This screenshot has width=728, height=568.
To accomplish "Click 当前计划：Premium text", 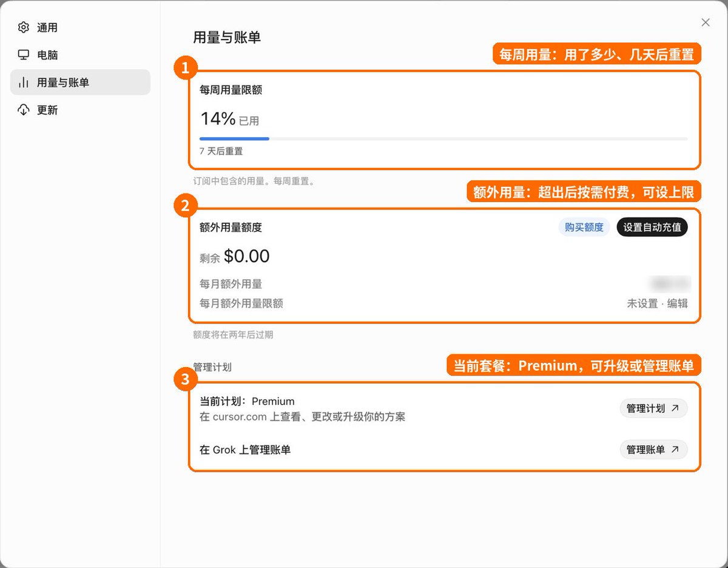I will pos(247,401).
